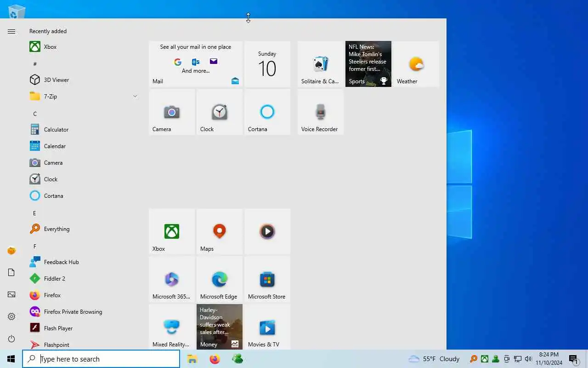Open Feedback Hub from the app list
Screen dimensions: 588x368
click(x=83, y=262)
